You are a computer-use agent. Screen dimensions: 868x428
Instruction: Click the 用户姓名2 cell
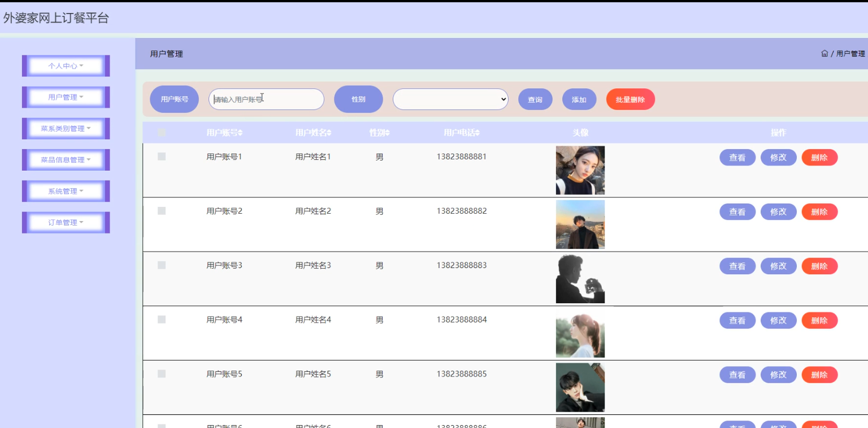(x=313, y=211)
